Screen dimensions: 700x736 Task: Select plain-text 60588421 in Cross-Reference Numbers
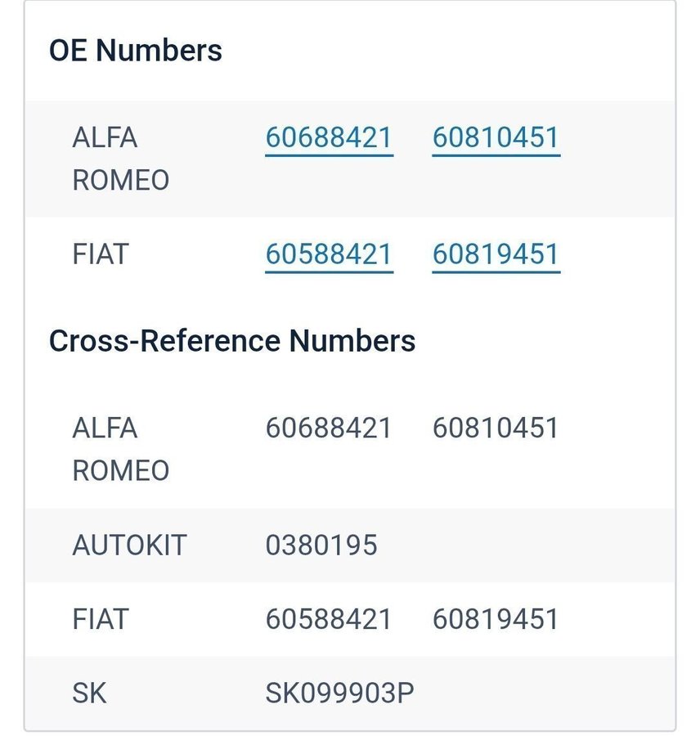point(329,619)
